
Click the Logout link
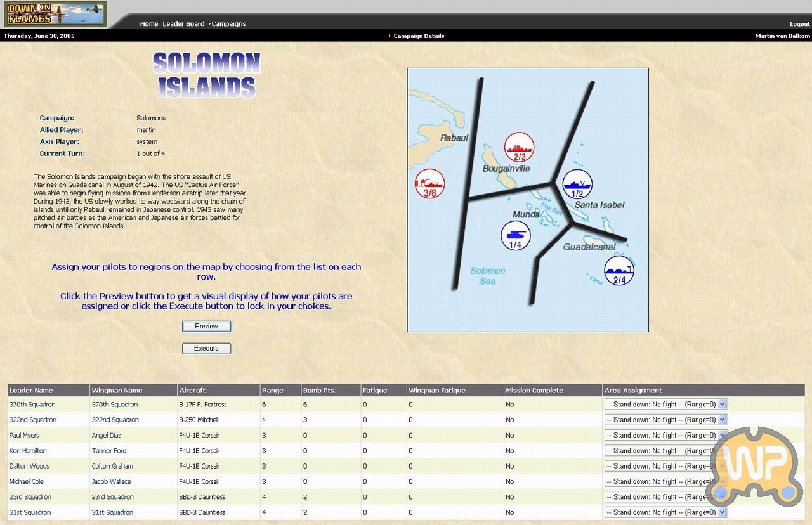[799, 24]
